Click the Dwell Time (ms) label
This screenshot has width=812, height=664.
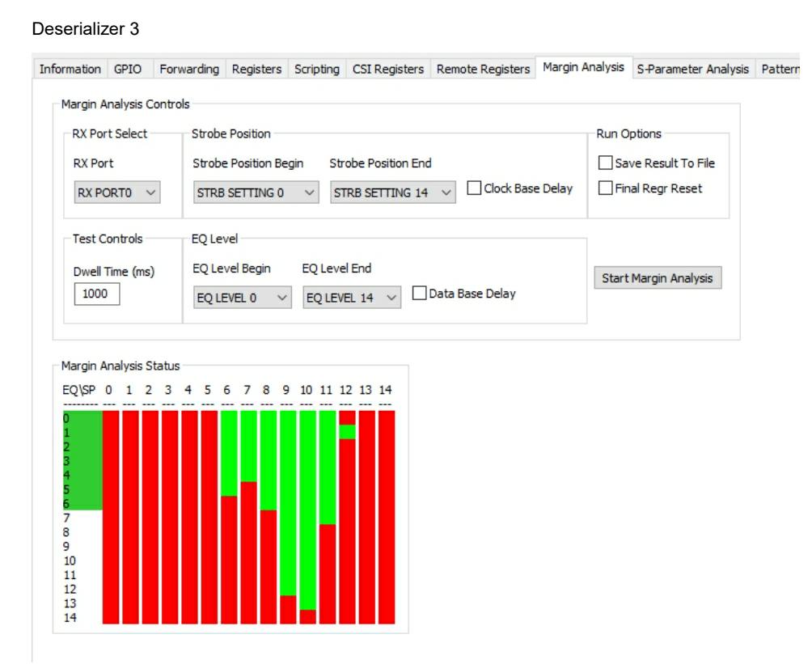click(x=114, y=272)
